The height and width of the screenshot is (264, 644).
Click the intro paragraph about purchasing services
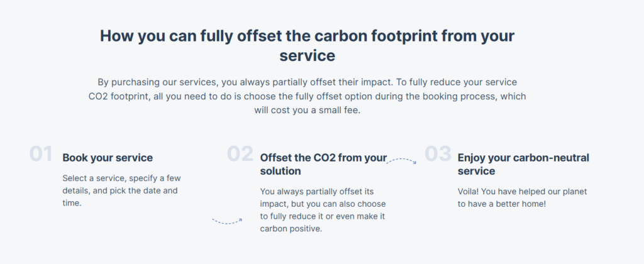[307, 96]
